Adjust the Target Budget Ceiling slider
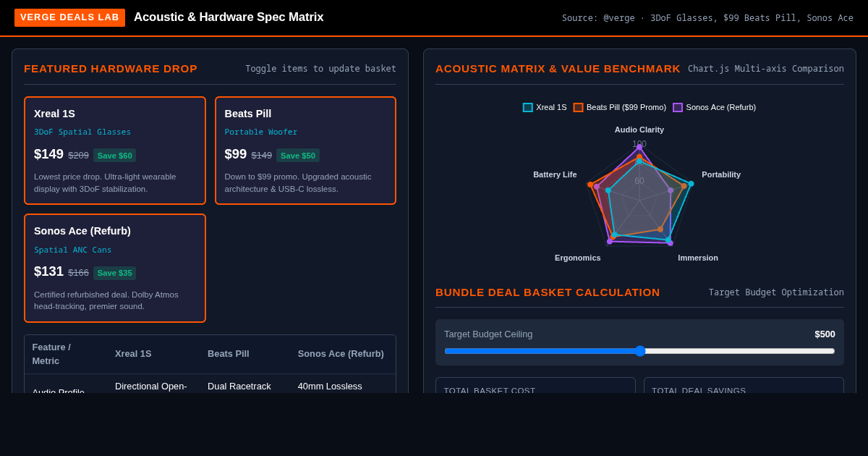The height and width of the screenshot is (456, 868). point(639,351)
